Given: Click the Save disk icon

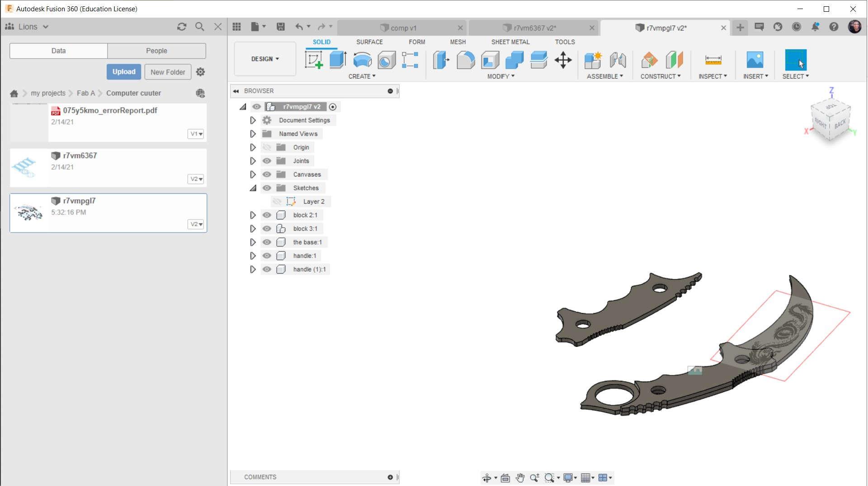Looking at the screenshot, I should (281, 27).
